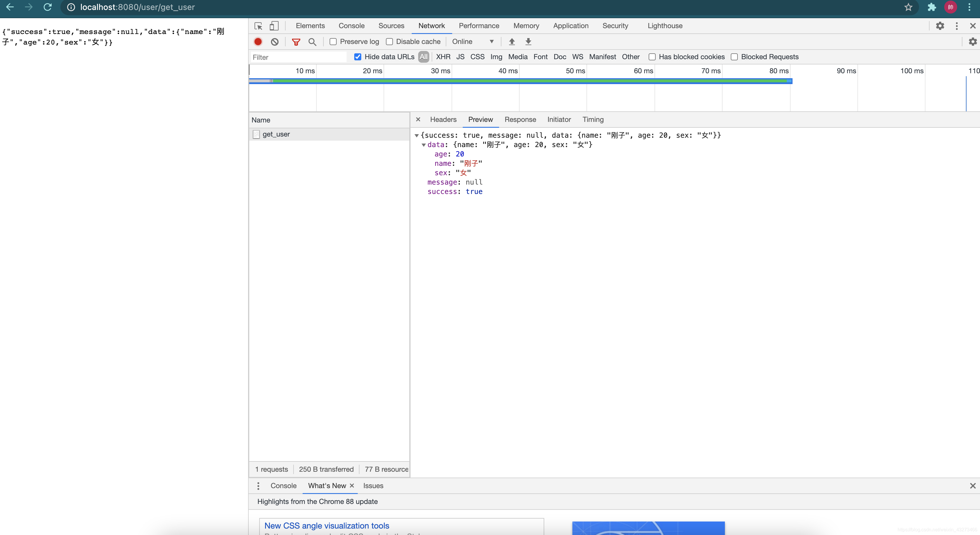
Task: Toggle the device toolbar icon
Action: (274, 26)
